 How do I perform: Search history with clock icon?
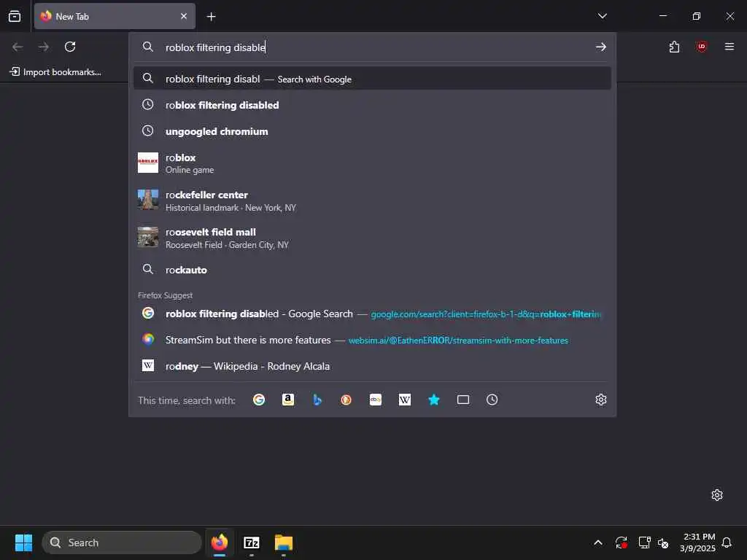[x=492, y=400]
